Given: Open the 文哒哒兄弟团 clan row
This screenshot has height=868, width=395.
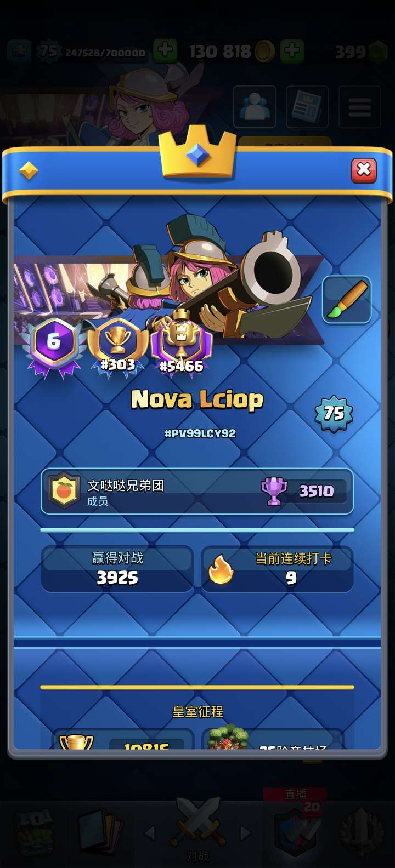Looking at the screenshot, I should [x=197, y=491].
